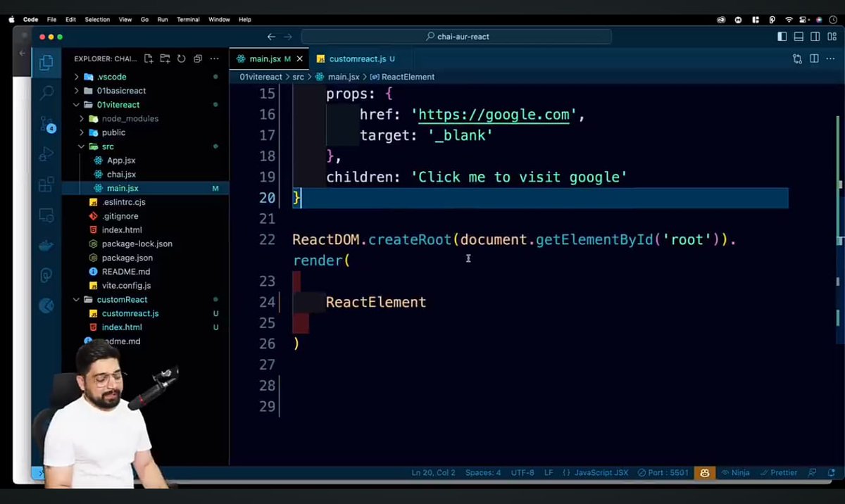
Task: Select chai.jsx in the Explorer
Action: 123,174
